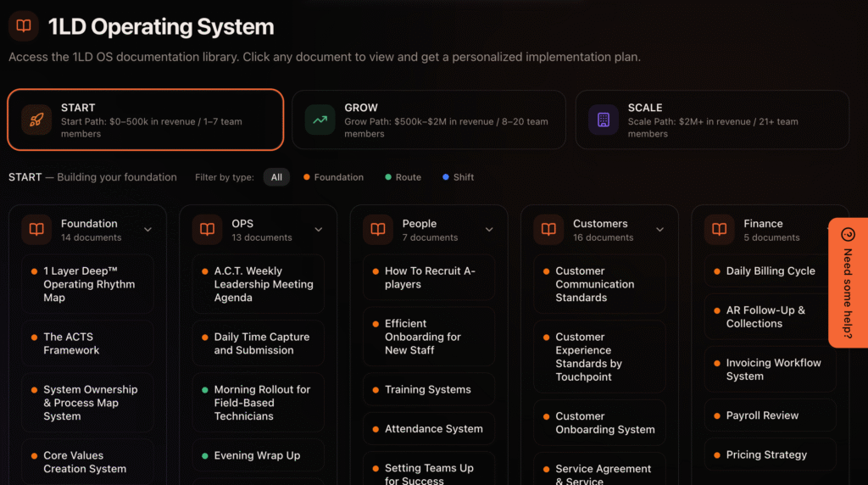Switch to the SCALE path tab
This screenshot has width=868, height=485.
click(x=712, y=120)
